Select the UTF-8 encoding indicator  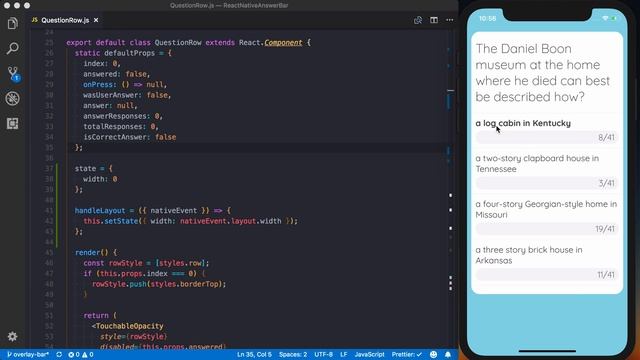[323, 354]
